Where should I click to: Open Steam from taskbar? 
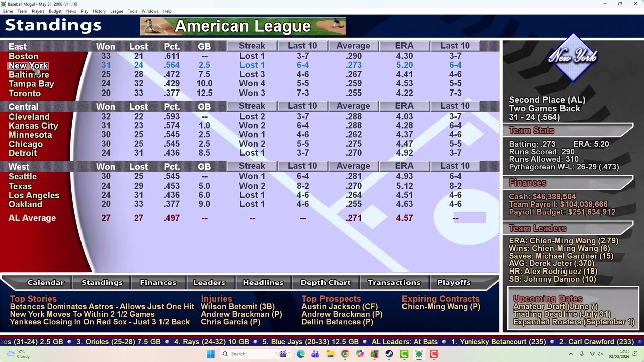389,354
